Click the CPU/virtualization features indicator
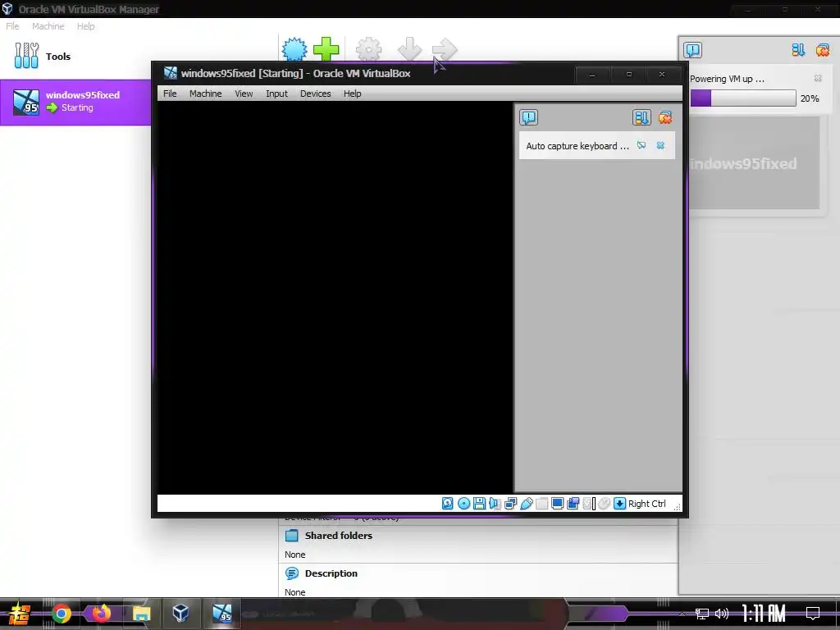The image size is (840, 630). click(589, 504)
